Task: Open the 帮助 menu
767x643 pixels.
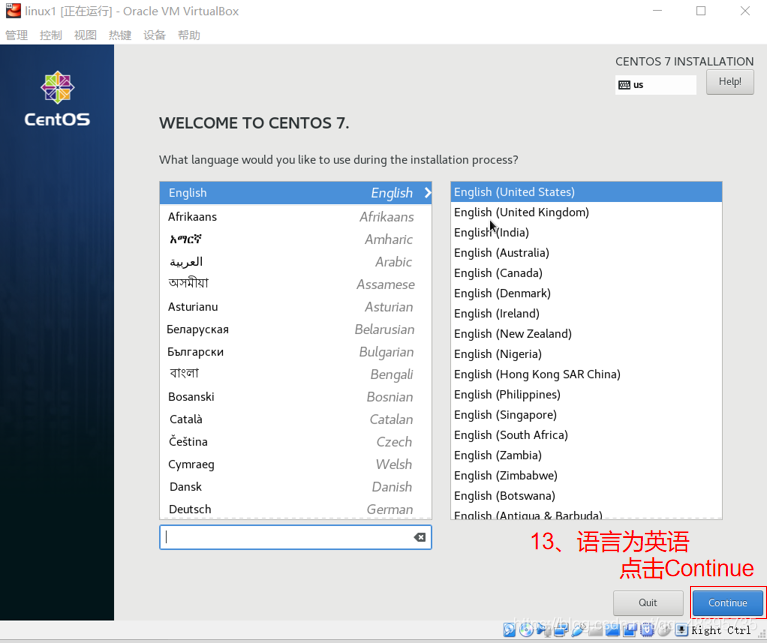Action: (x=189, y=35)
